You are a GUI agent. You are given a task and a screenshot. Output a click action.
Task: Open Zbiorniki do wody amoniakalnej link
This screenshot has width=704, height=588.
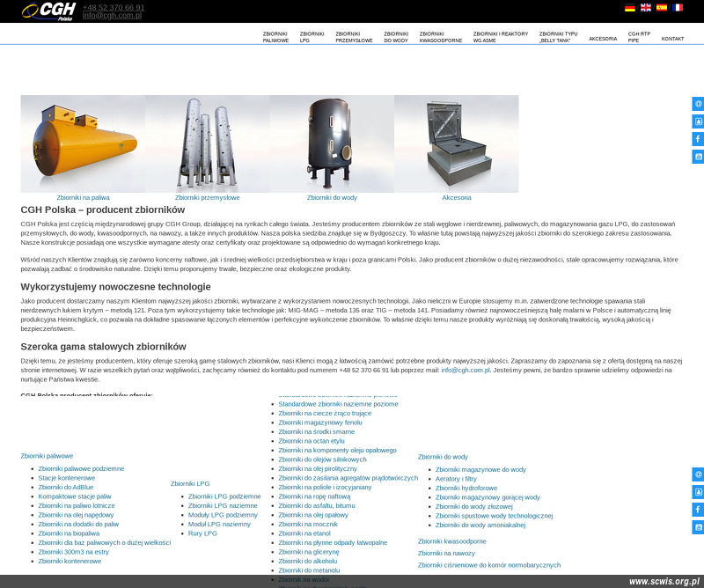(480, 526)
